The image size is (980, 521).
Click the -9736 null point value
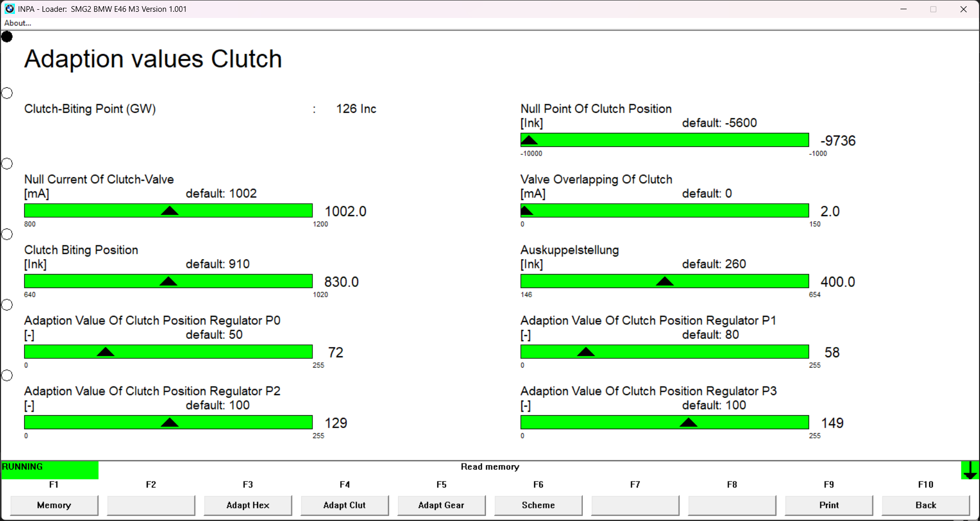click(838, 141)
